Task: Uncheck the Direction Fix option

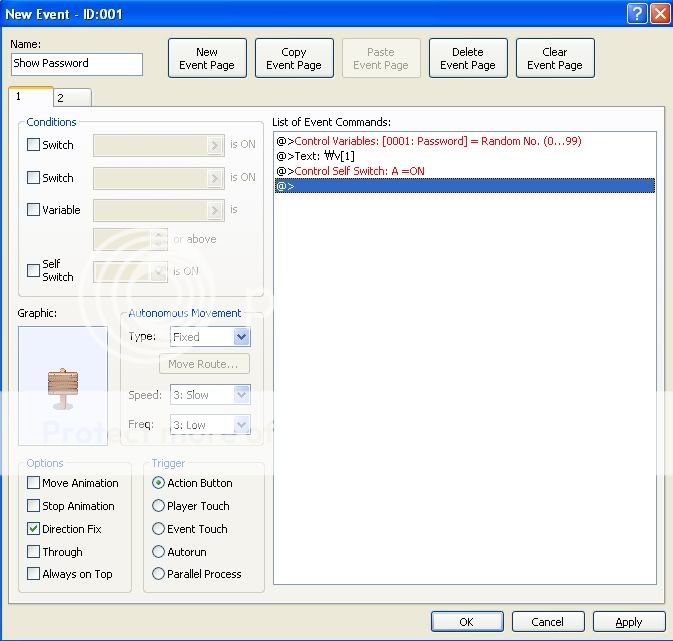Action: [x=34, y=529]
